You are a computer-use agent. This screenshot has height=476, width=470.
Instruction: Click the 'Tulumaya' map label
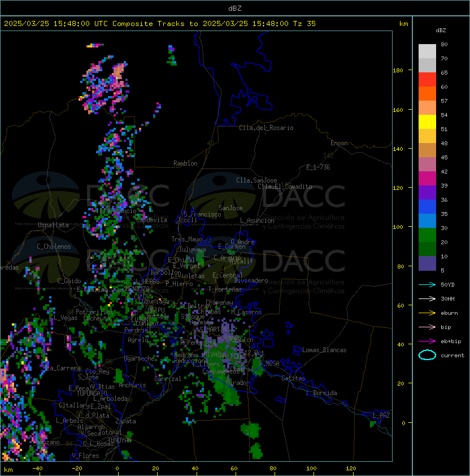[x=193, y=249]
